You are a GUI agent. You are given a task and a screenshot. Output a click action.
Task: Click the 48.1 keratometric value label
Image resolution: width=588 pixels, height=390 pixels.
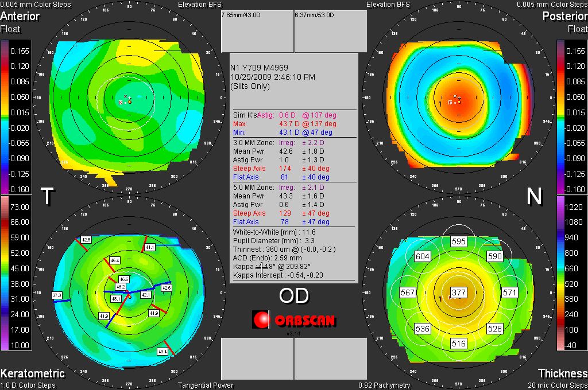point(116,299)
